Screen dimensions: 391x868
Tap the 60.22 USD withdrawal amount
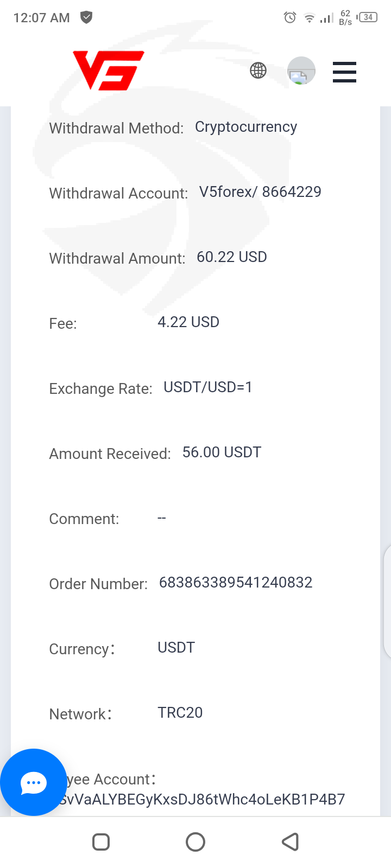[x=232, y=257]
